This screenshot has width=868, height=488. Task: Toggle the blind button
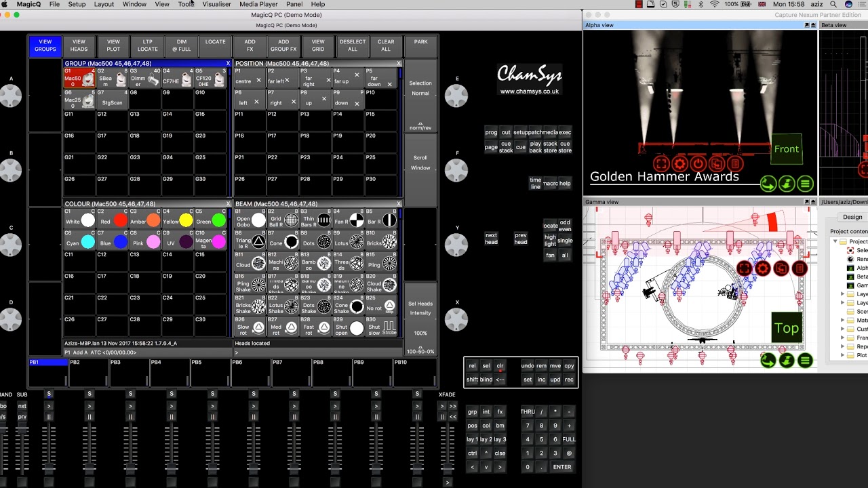pos(486,380)
